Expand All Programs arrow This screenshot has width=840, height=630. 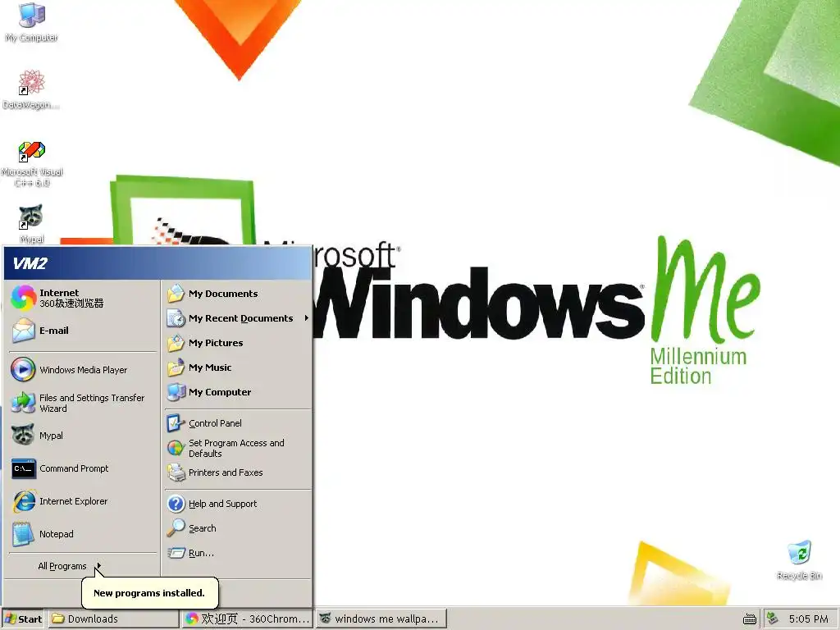click(98, 566)
